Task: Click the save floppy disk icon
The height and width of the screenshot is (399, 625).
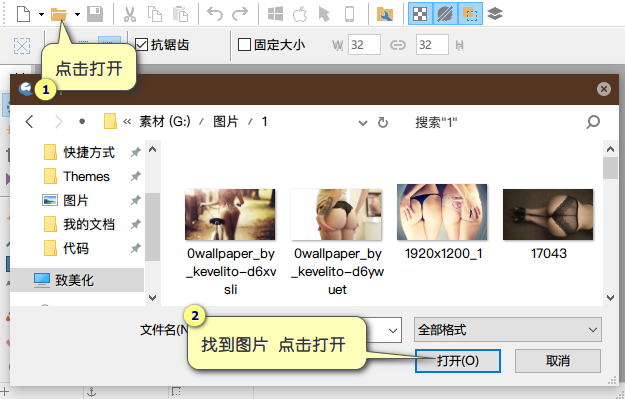Action: (x=95, y=14)
